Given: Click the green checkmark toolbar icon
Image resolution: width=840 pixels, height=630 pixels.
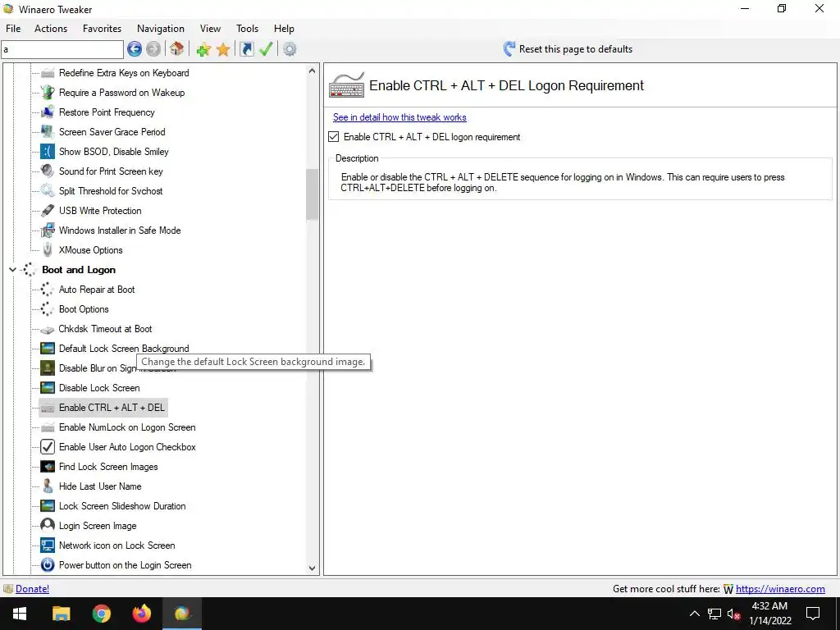Looking at the screenshot, I should tap(266, 49).
